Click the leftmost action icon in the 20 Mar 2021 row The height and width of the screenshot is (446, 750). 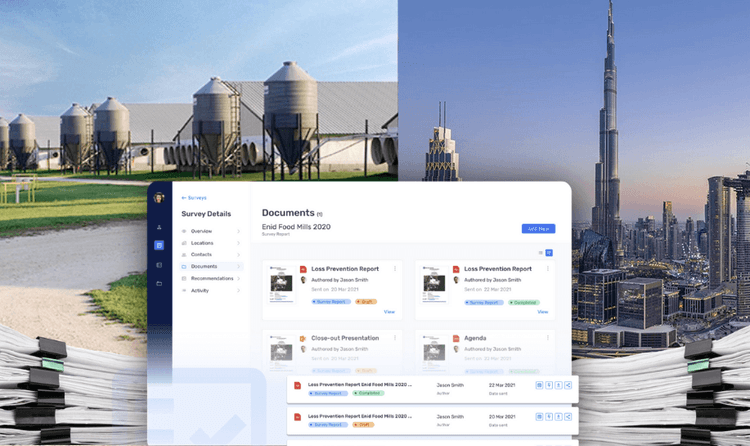click(x=539, y=417)
